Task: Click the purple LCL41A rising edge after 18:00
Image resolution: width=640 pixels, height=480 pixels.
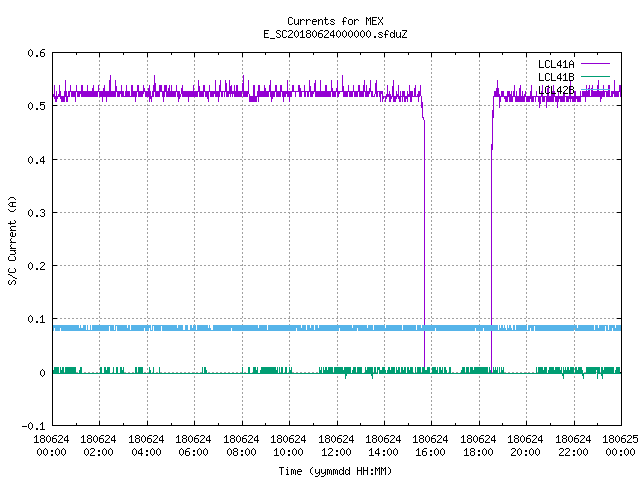Action: [x=491, y=245]
